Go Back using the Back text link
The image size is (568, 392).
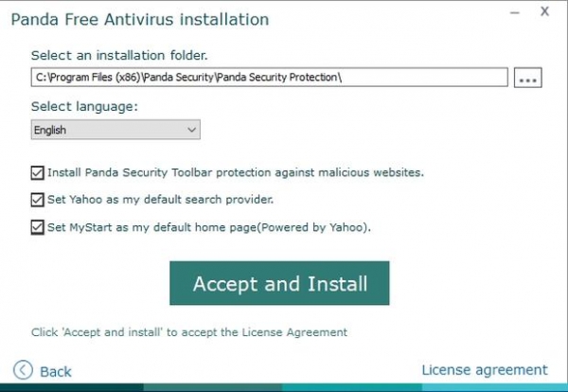pos(56,371)
